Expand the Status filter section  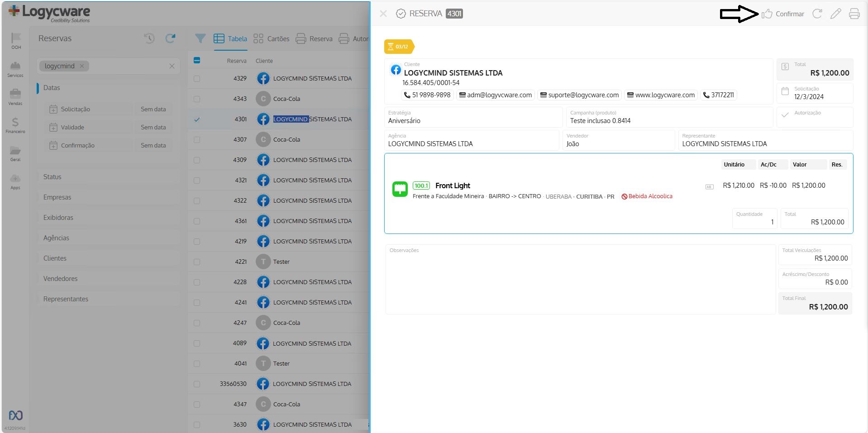109,177
